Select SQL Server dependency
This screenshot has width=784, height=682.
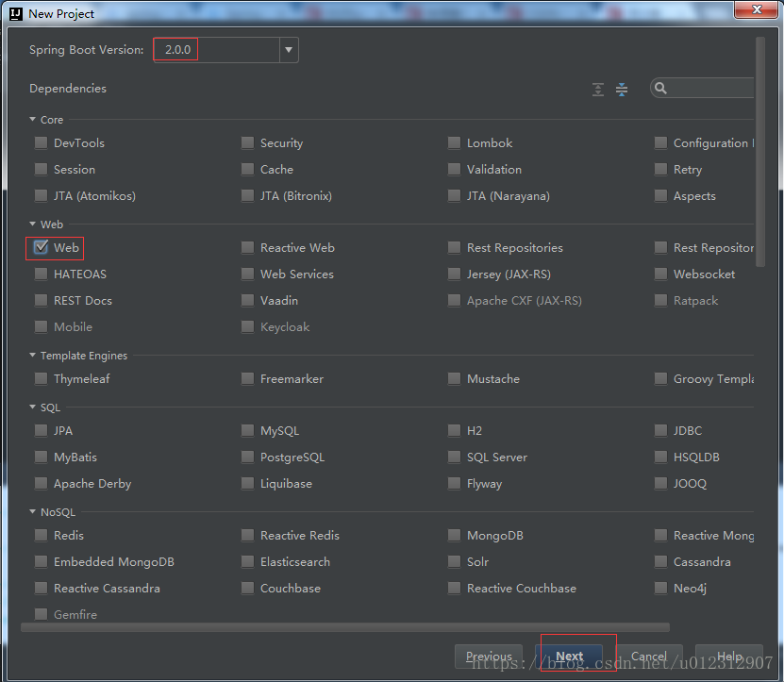454,457
